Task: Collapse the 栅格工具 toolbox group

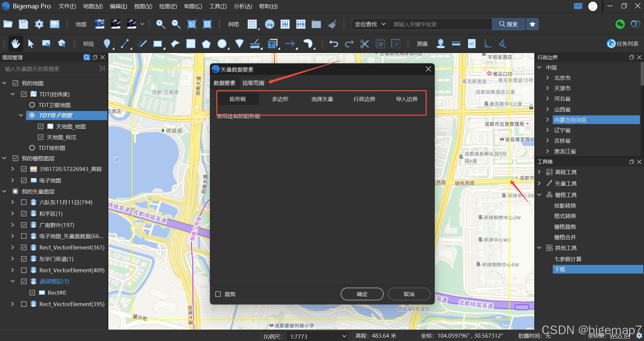Action: click(539, 195)
